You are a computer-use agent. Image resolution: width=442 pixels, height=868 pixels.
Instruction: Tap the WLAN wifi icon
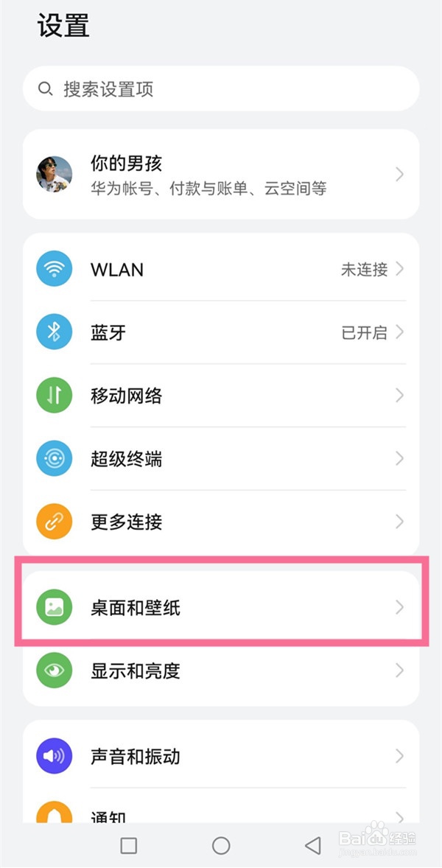click(x=55, y=269)
